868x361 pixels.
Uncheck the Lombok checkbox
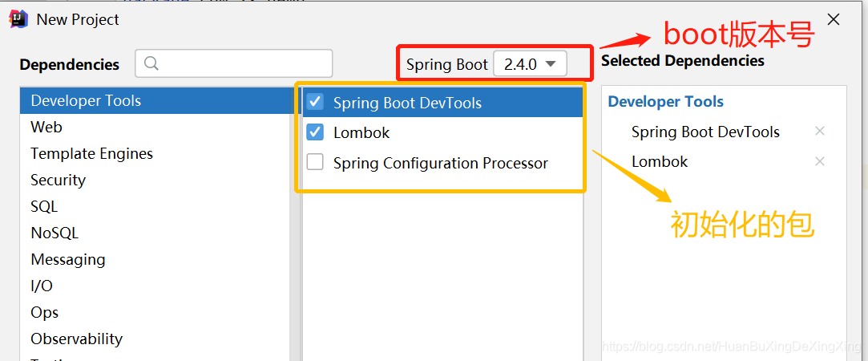[315, 132]
